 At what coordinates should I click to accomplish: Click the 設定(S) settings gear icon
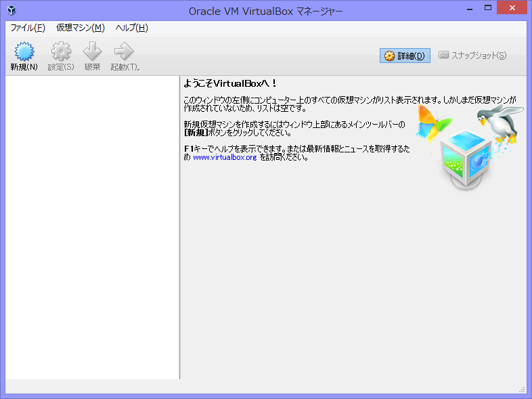click(61, 51)
